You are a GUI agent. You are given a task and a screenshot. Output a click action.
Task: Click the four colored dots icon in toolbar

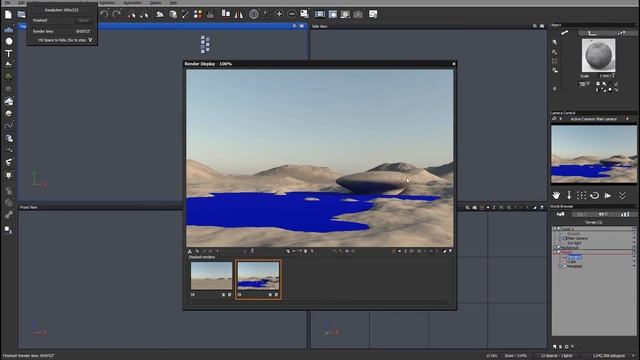[x=198, y=15]
